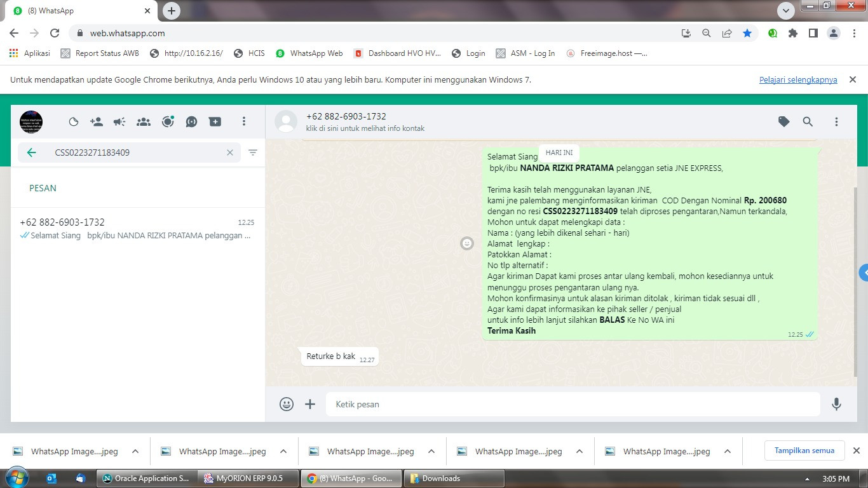Open chat result +62 882-6903-1732
Viewport: 868px width, 488px height.
tap(138, 229)
